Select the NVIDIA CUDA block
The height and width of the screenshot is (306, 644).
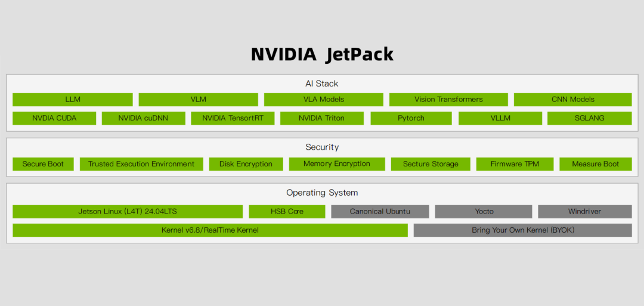(54, 118)
